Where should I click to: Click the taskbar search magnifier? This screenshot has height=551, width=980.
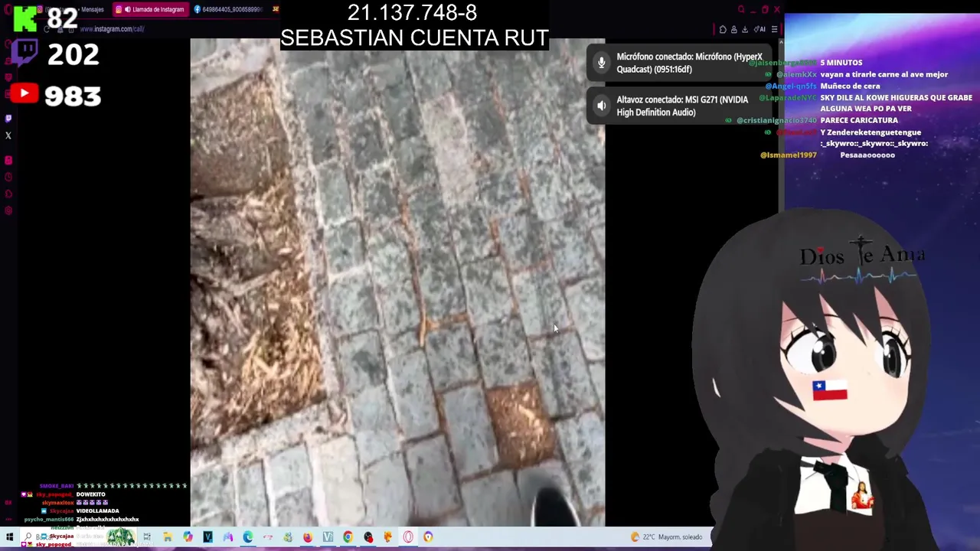click(29, 537)
